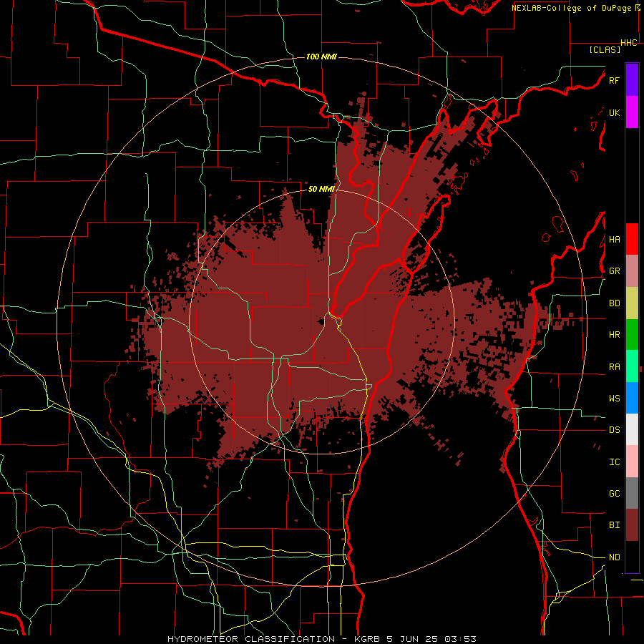This screenshot has width=644, height=644.
Task: Click the HR legend label
Action: 614,335
